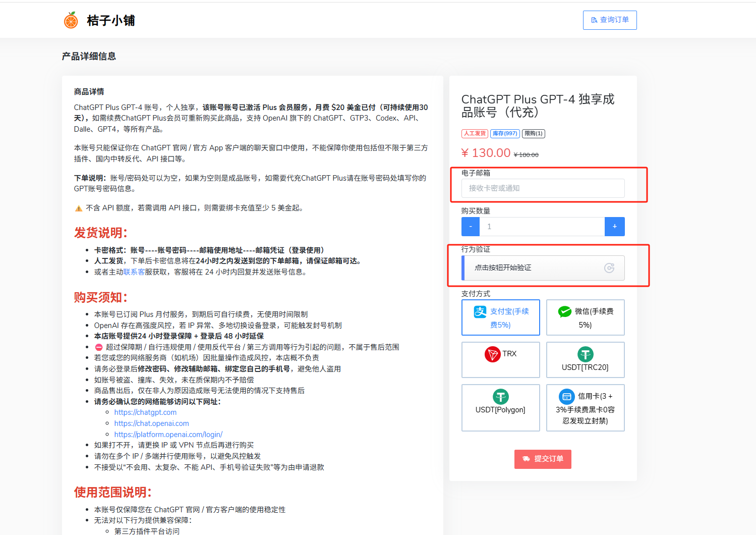Click the ¥ 130.00 price
The height and width of the screenshot is (535, 756).
click(x=486, y=153)
